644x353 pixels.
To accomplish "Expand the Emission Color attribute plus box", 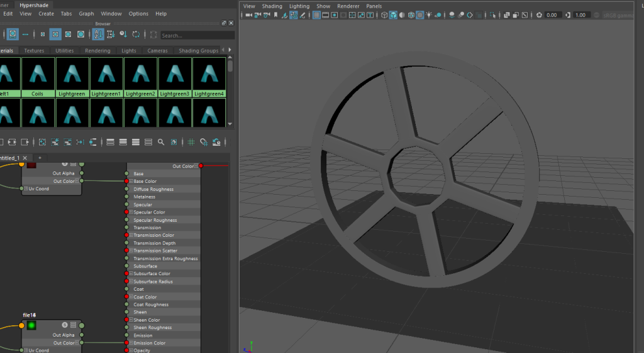I will click(x=131, y=343).
